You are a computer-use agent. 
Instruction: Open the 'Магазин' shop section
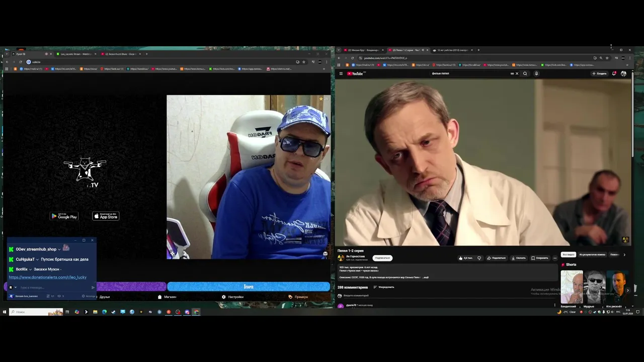click(167, 297)
